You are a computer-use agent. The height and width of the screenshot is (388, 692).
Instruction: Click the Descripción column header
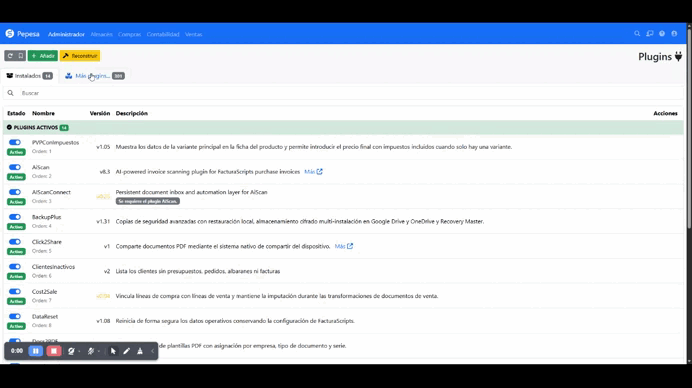[132, 113]
